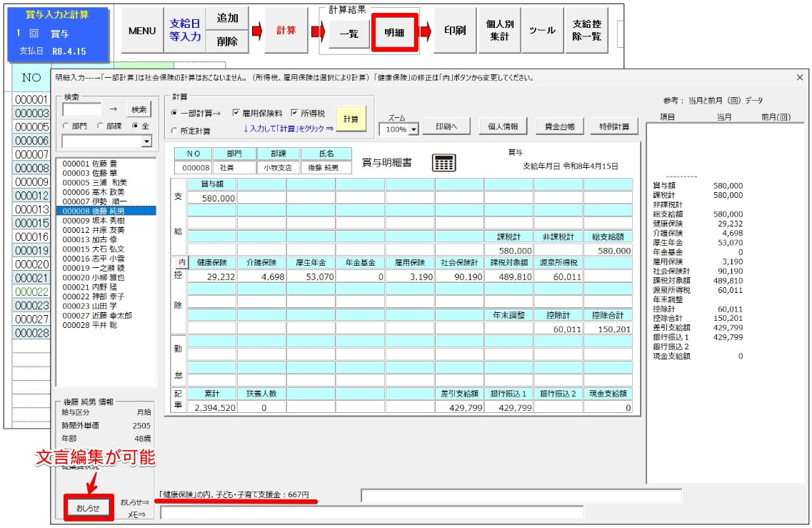The height and width of the screenshot is (528, 812).
Task: Click the ツール toolbar button
Action: pyautogui.click(x=543, y=31)
